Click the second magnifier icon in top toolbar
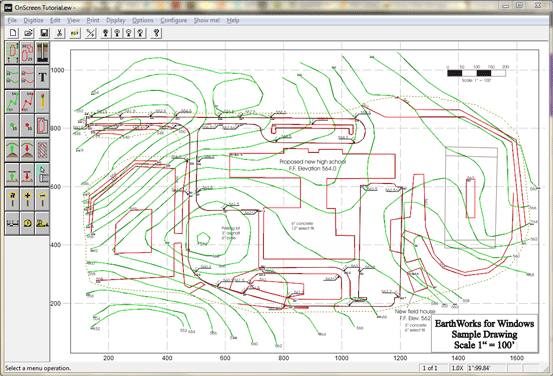 pyautogui.click(x=117, y=33)
